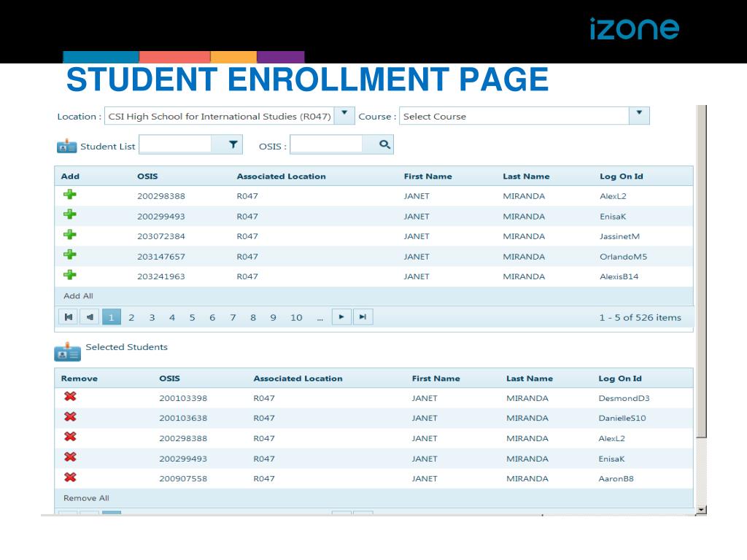
Task: Add student with OSIS 203072384
Action: [x=70, y=234]
